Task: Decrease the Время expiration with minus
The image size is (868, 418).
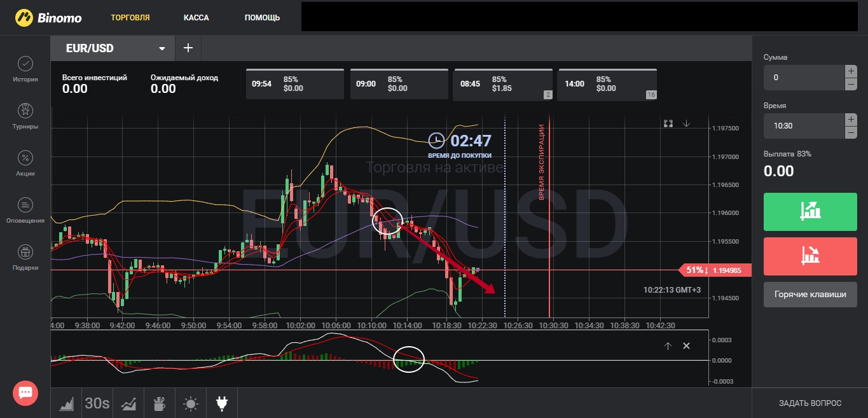Action: (x=851, y=132)
